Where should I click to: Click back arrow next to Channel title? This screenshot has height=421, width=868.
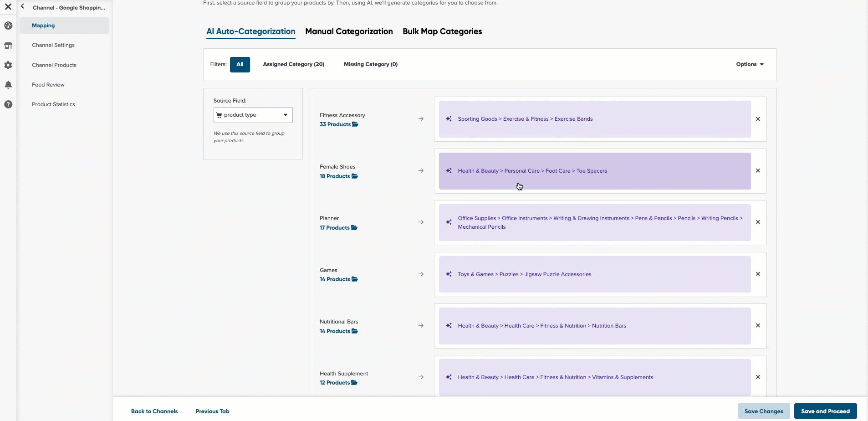22,6
